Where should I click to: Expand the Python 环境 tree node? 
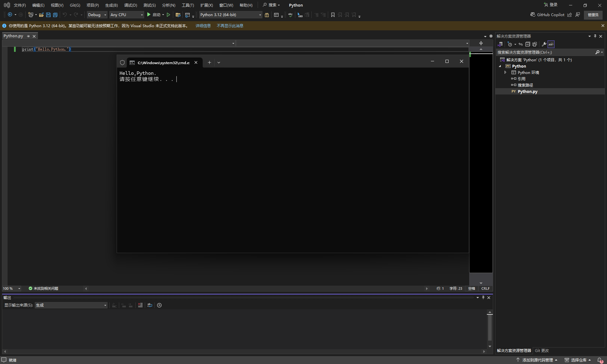click(x=505, y=72)
